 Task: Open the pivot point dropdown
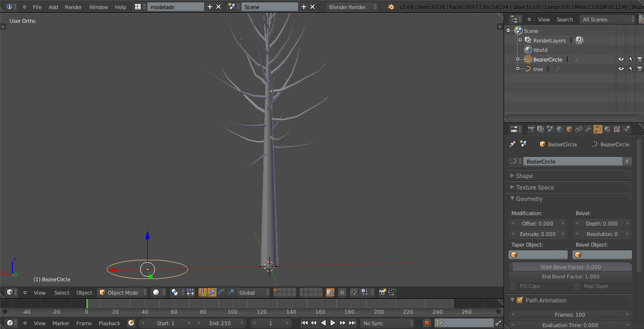[177, 292]
